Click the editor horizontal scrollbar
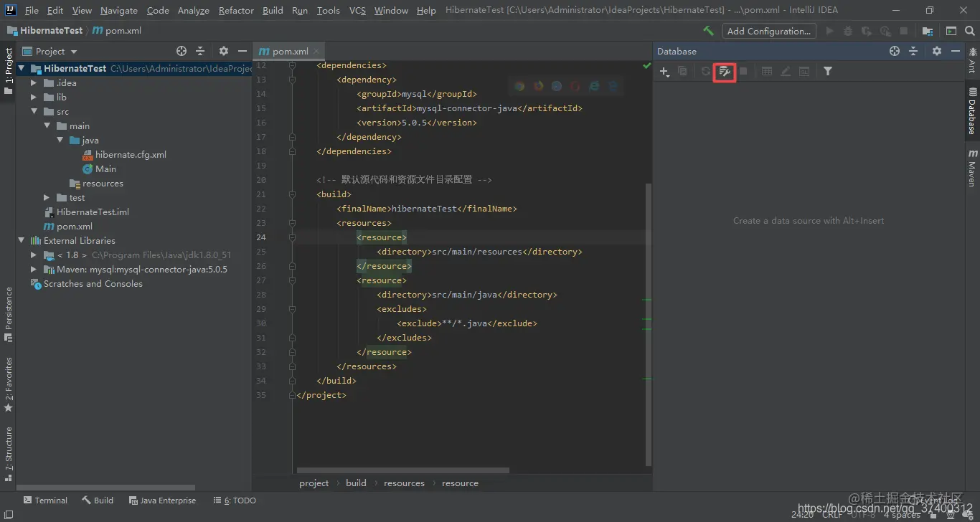980x522 pixels. pos(402,470)
